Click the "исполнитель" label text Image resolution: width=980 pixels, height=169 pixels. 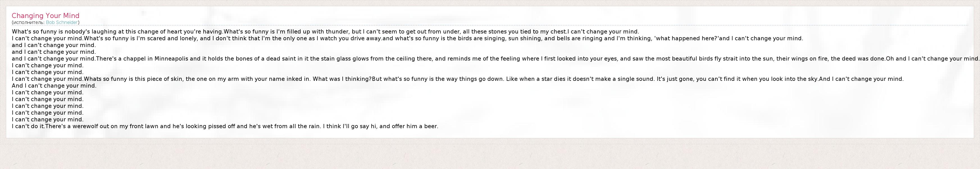pyautogui.click(x=28, y=23)
